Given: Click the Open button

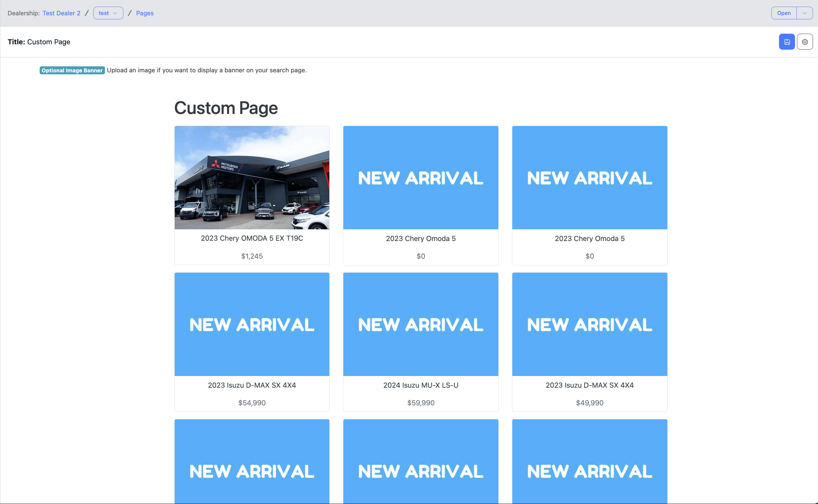Looking at the screenshot, I should (x=784, y=13).
